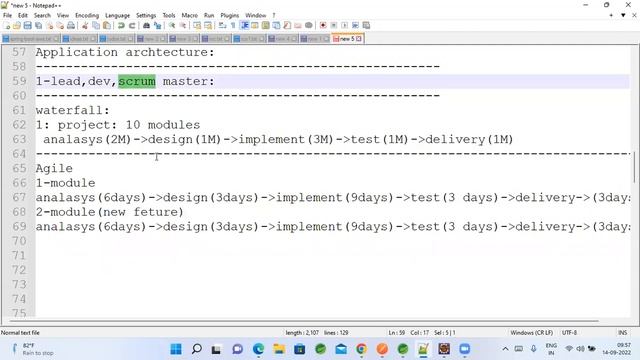
Task: Save the current recorded macro icon
Action: [x=366, y=26]
